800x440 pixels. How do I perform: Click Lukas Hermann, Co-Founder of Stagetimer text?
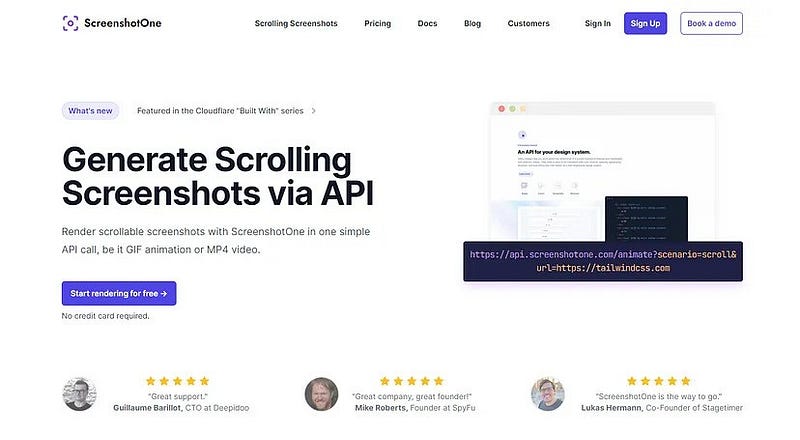pyautogui.click(x=662, y=408)
